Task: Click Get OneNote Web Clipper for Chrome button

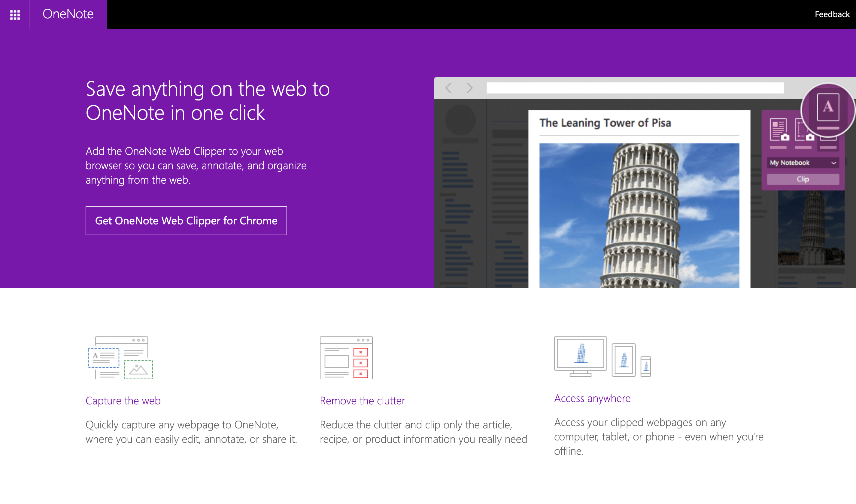Action: tap(186, 220)
